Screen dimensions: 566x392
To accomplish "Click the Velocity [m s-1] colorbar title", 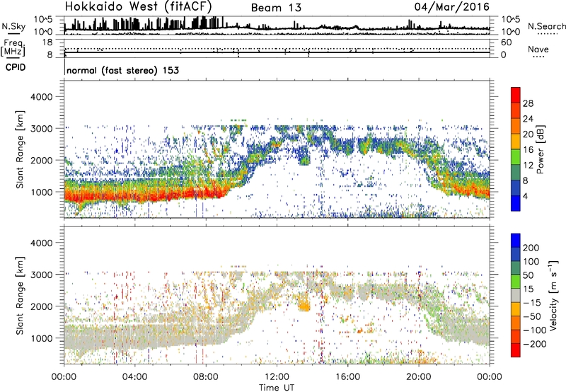I will 553,295.
